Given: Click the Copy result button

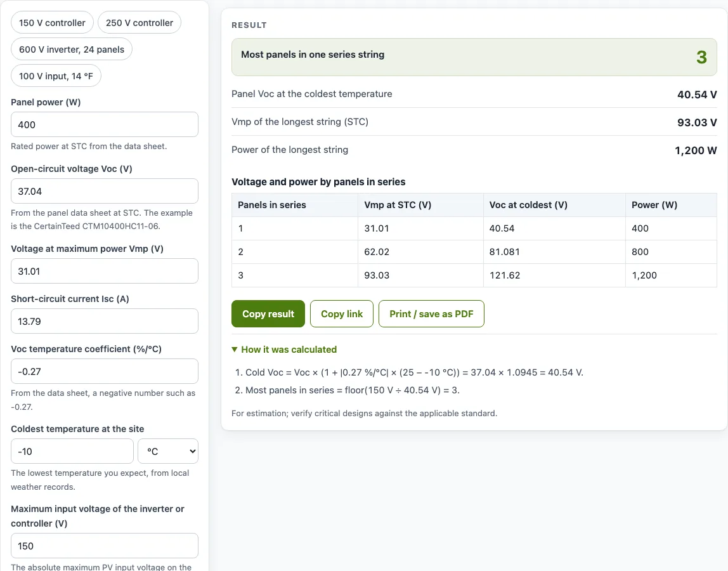Looking at the screenshot, I should pyautogui.click(x=268, y=313).
